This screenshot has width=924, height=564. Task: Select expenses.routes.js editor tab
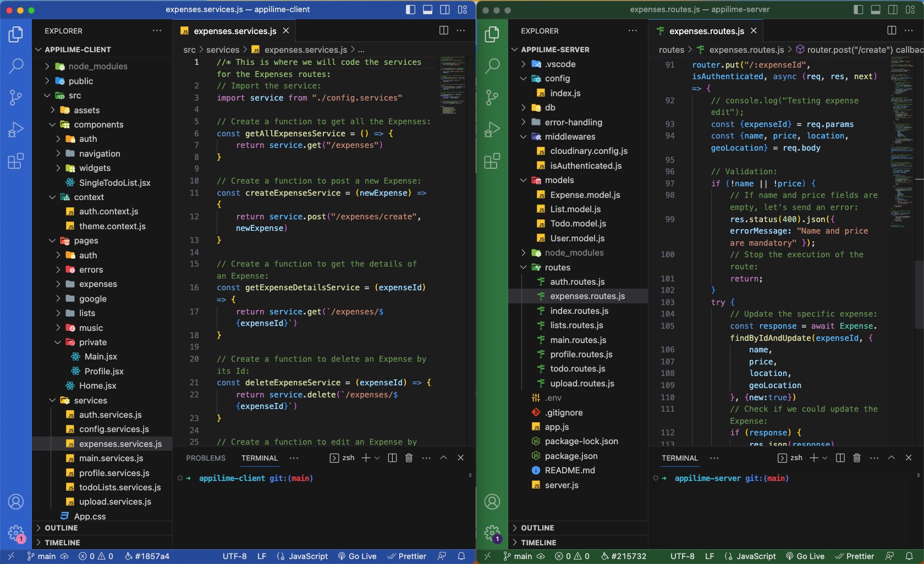click(706, 31)
